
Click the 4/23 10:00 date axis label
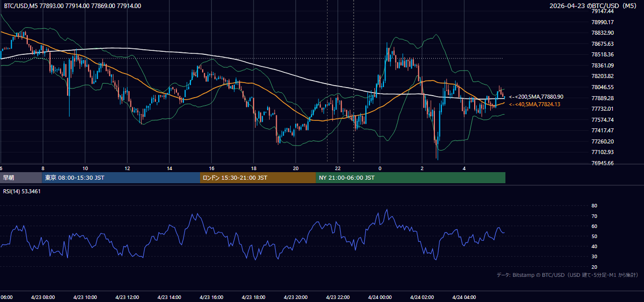(x=85, y=297)
